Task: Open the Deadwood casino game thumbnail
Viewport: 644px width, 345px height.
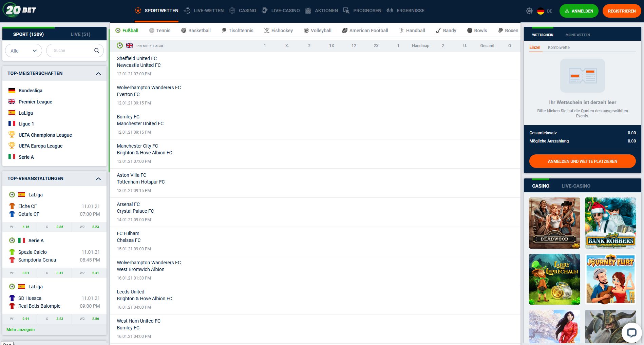Action: click(554, 223)
